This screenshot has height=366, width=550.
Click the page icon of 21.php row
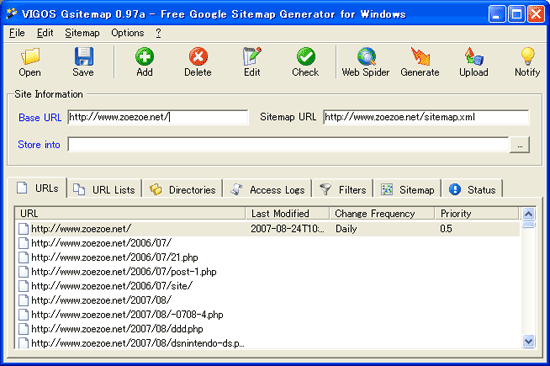pyautogui.click(x=24, y=257)
